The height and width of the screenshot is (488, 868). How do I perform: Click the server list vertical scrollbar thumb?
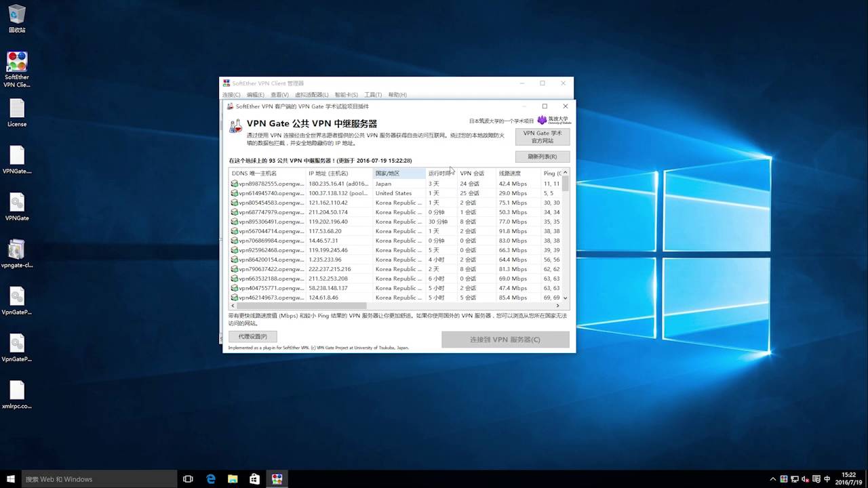(566, 184)
